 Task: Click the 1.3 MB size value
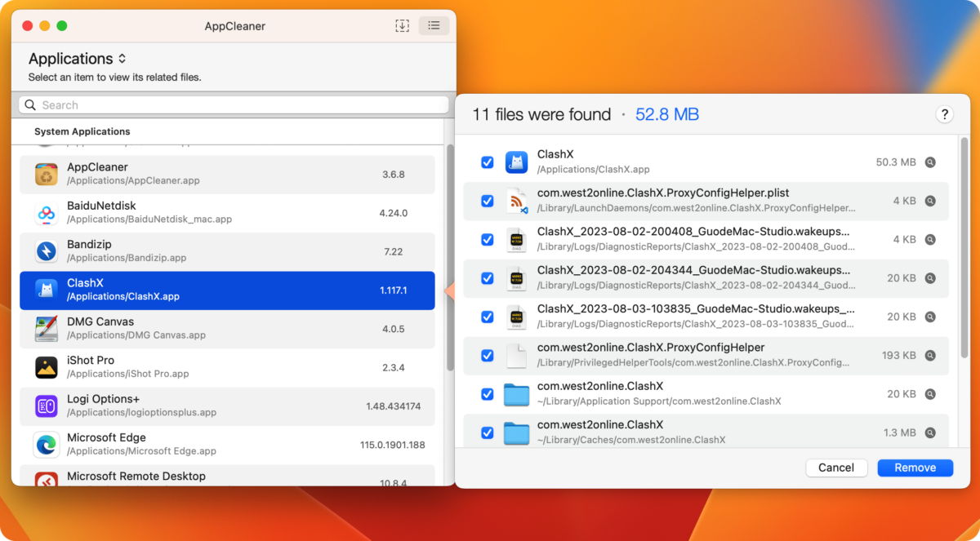coord(900,432)
